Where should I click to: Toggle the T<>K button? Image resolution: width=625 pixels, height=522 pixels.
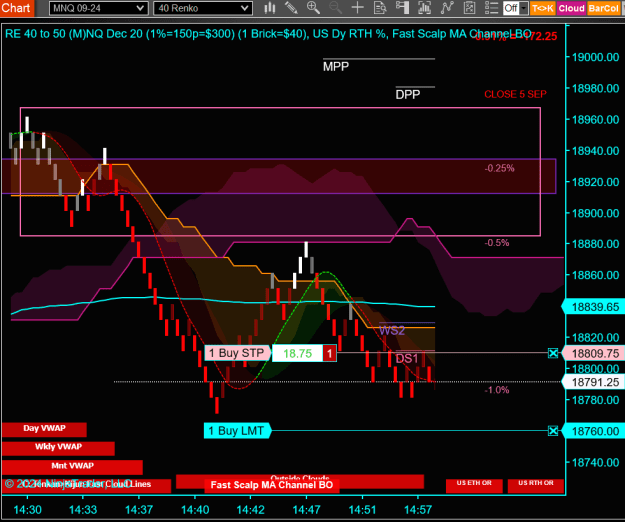542,8
